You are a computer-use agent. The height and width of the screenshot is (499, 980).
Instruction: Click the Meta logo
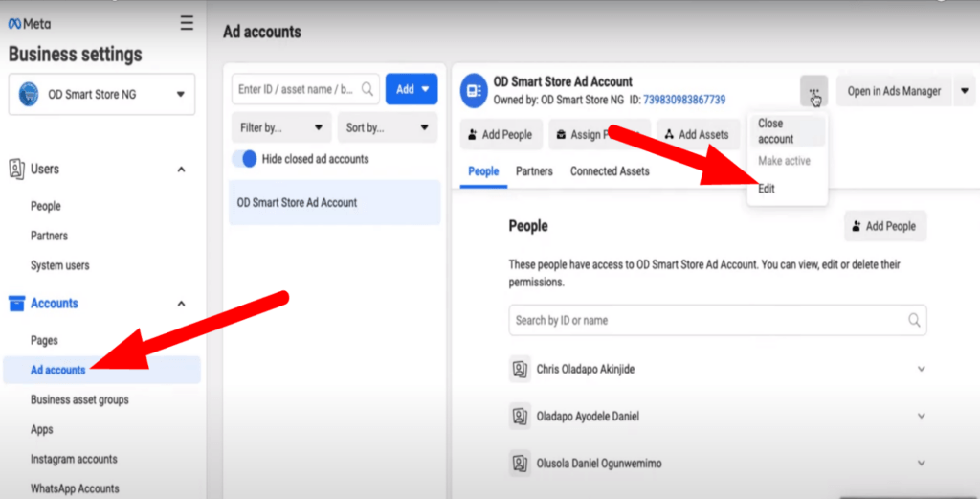(30, 24)
